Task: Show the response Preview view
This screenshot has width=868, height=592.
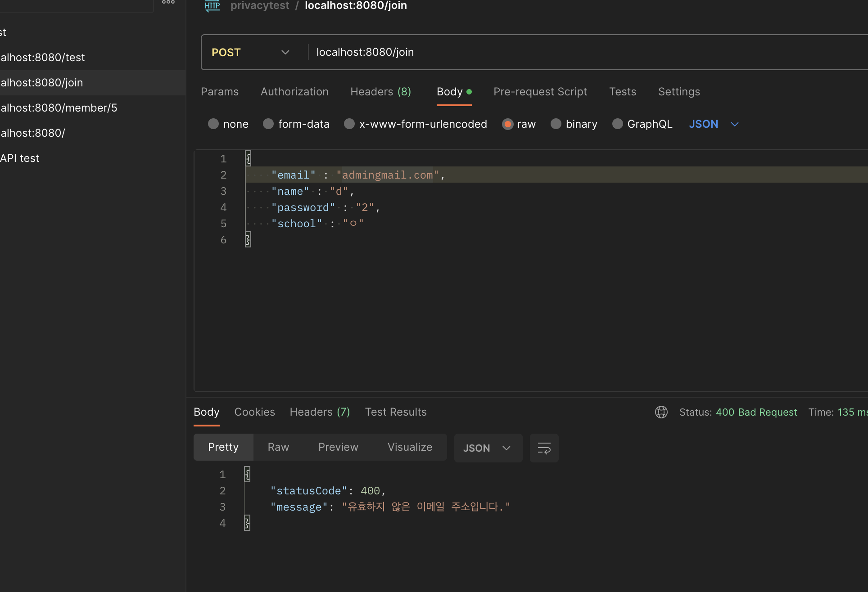Action: [x=338, y=447]
